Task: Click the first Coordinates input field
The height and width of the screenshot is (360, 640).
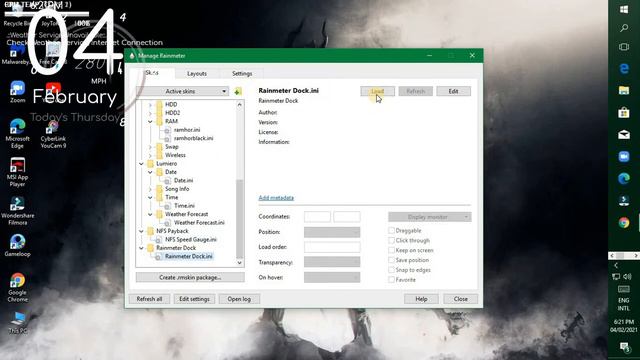Action: click(x=317, y=217)
